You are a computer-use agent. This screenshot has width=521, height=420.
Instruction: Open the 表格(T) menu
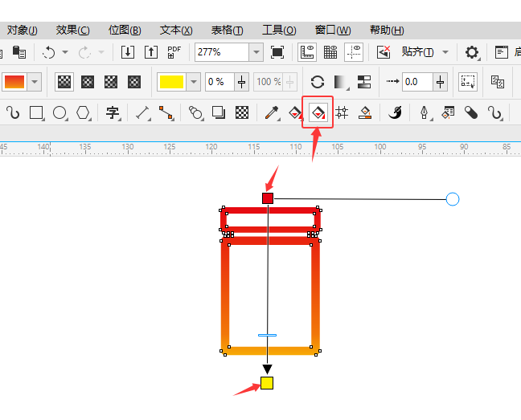[x=228, y=31]
